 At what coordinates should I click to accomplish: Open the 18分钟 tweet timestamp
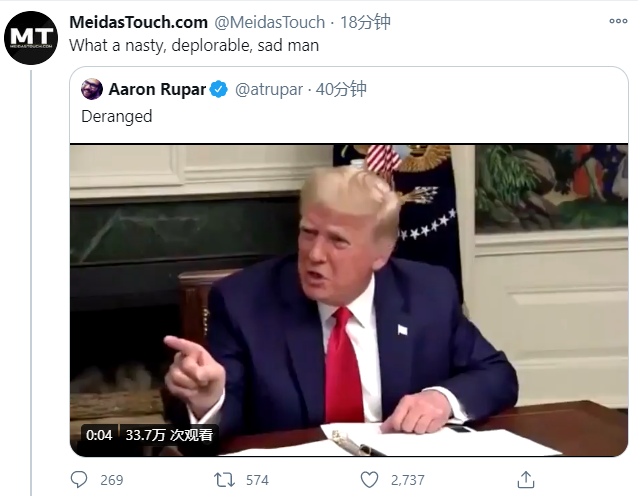pos(365,22)
